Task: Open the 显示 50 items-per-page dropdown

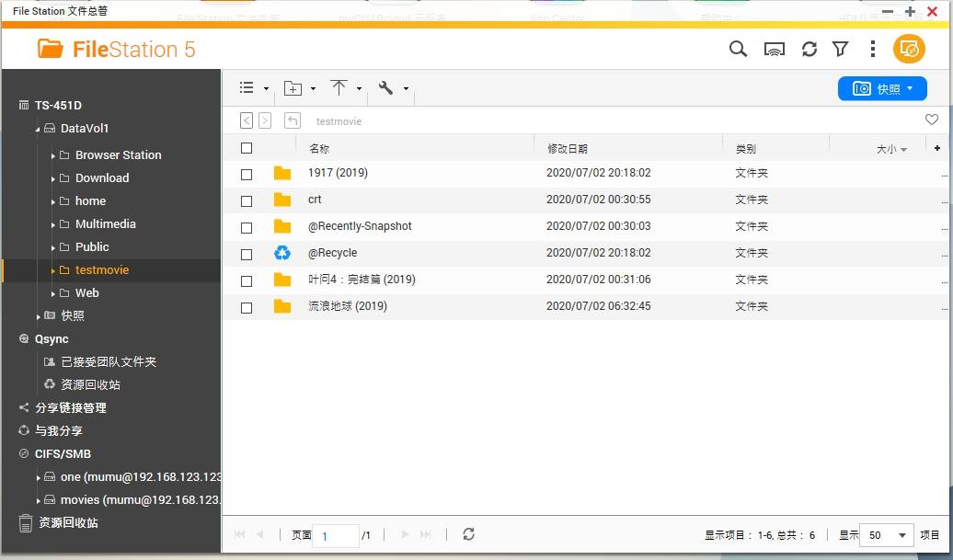Action: 885,534
